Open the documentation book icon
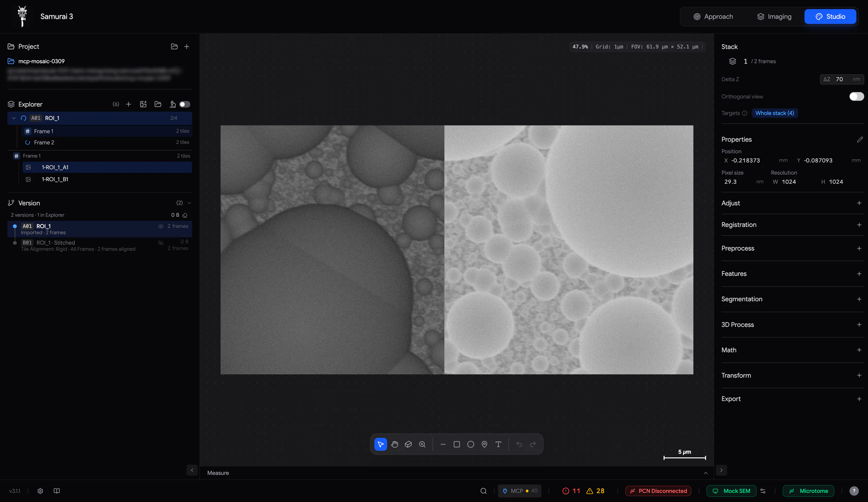The height and width of the screenshot is (502, 868). (57, 491)
